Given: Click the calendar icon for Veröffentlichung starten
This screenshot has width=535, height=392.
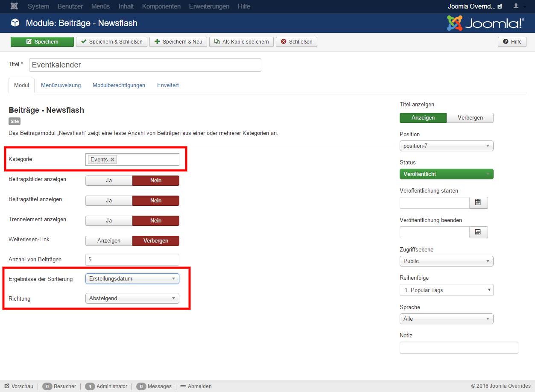Looking at the screenshot, I should point(478,203).
